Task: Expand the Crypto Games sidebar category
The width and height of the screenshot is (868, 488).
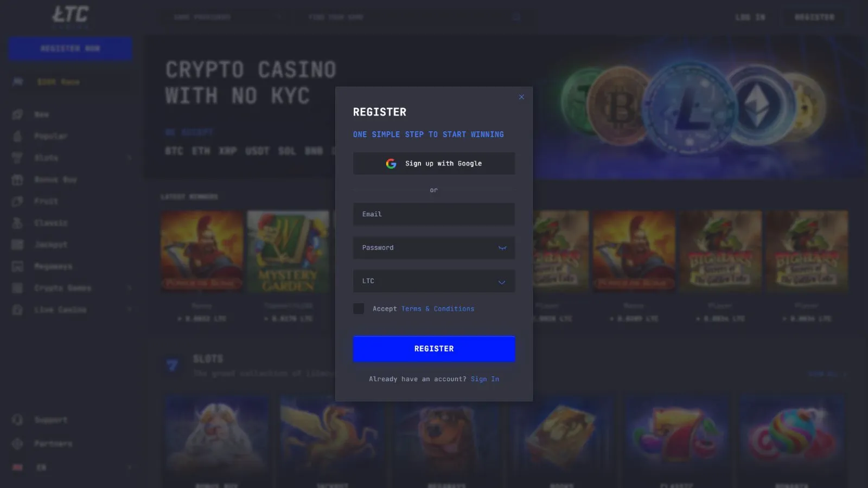Action: click(130, 288)
